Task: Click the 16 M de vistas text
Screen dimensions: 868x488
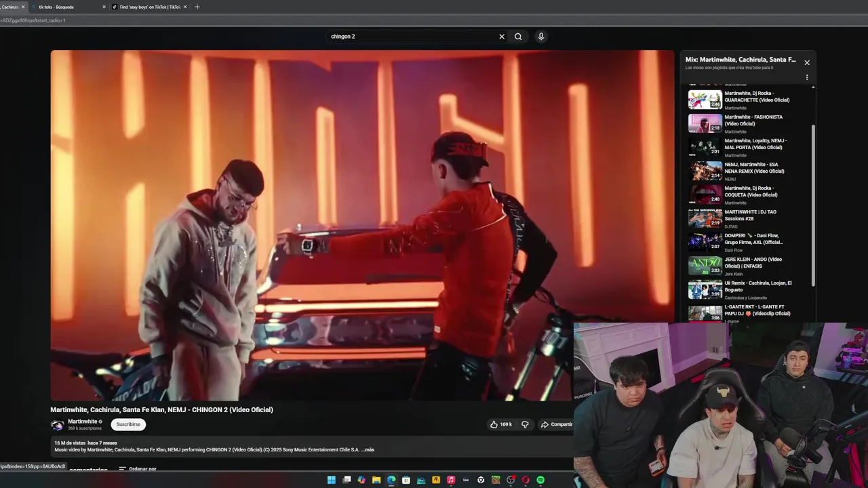Action: 70,443
